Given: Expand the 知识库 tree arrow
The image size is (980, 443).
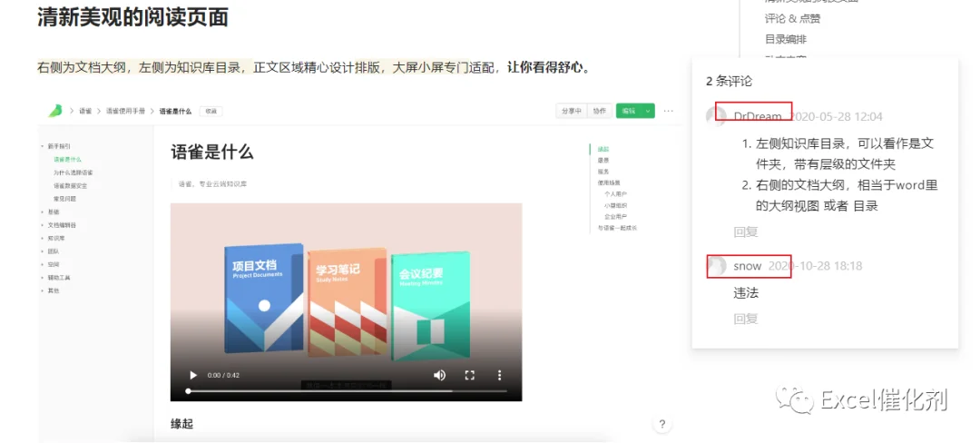Looking at the screenshot, I should click(x=43, y=238).
